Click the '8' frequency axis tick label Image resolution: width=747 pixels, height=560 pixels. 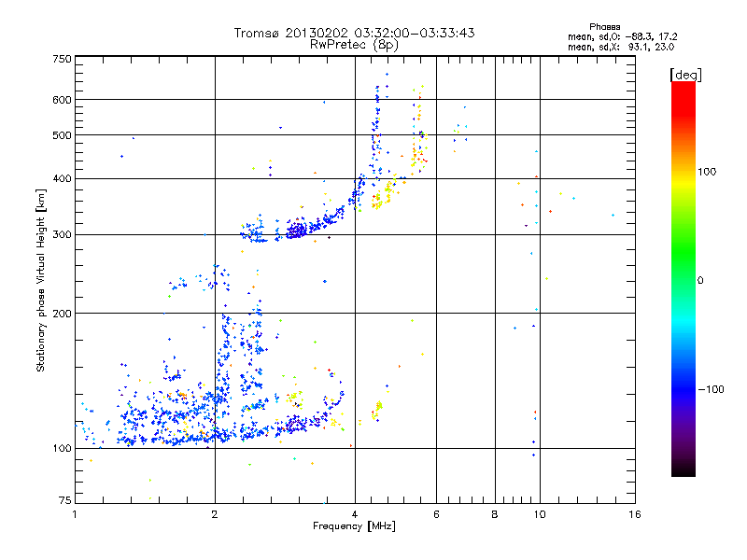coord(495,514)
